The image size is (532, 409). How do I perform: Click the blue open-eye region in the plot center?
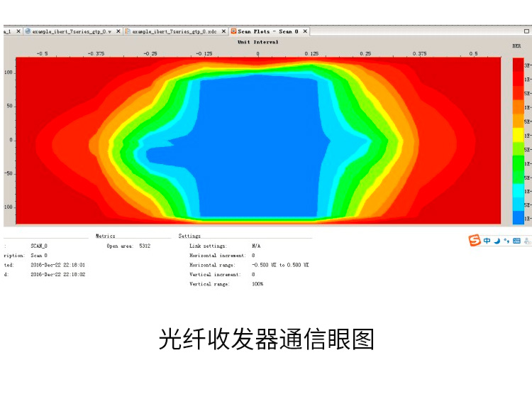[x=258, y=146]
